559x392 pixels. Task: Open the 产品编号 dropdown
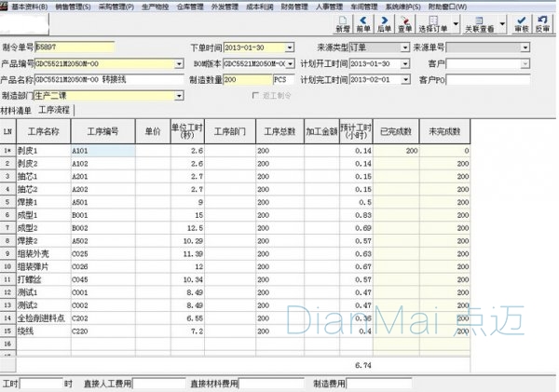click(179, 64)
